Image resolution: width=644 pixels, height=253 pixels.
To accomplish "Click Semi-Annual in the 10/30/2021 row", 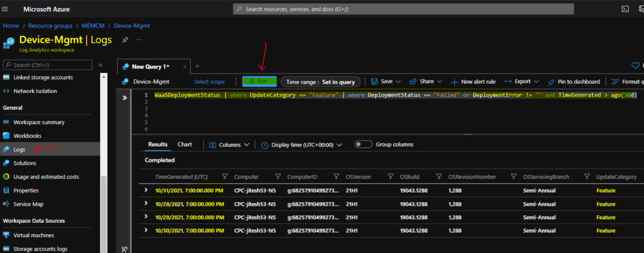I will (x=539, y=230).
